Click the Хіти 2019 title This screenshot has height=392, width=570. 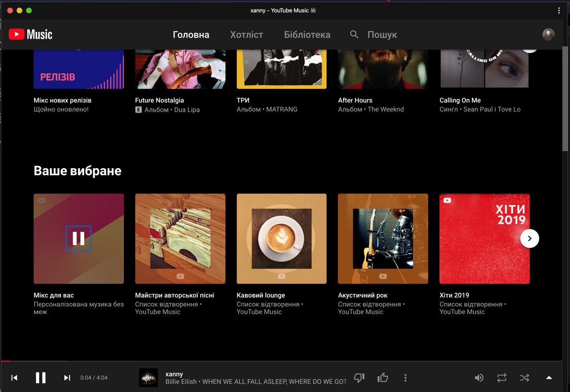tap(454, 295)
